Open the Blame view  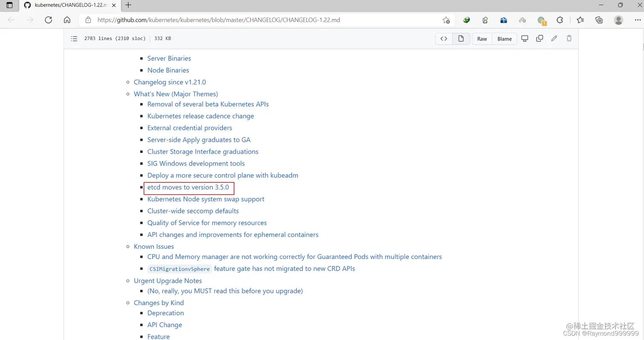click(505, 39)
